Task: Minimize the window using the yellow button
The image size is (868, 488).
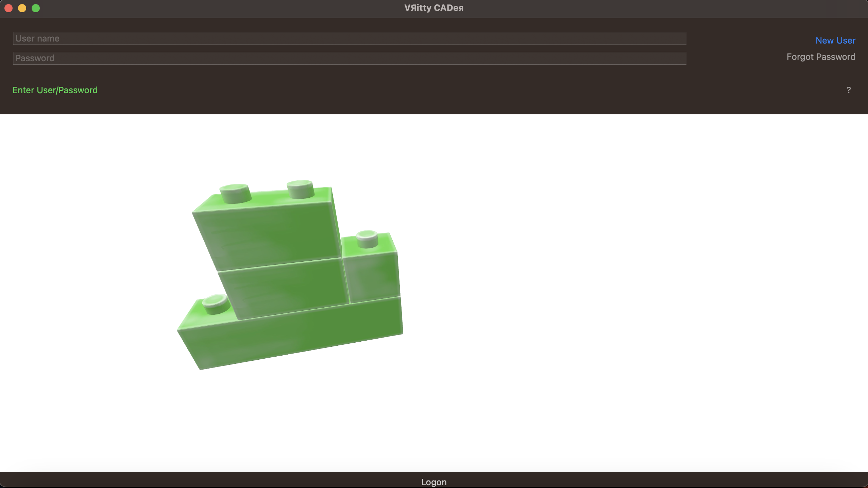Action: (22, 8)
